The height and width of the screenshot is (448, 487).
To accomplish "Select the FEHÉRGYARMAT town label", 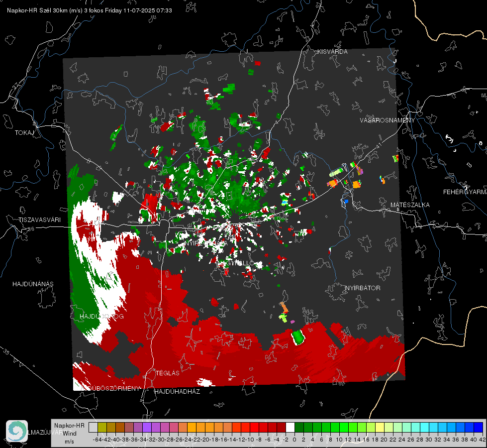I will point(465,192).
